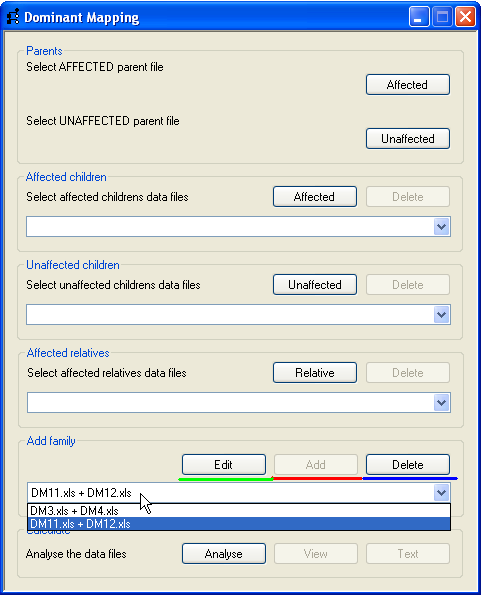Click Delete button in Add family section
Viewport: 482px width, 596px height.
(407, 464)
